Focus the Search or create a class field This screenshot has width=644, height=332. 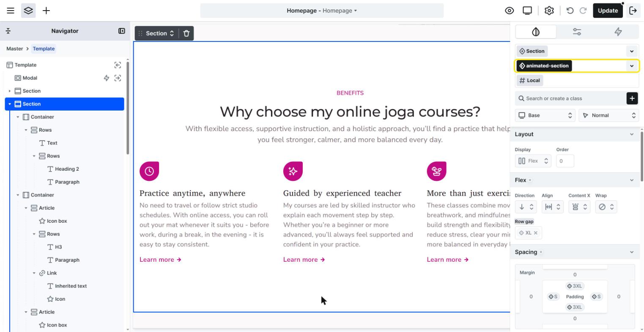click(x=570, y=98)
